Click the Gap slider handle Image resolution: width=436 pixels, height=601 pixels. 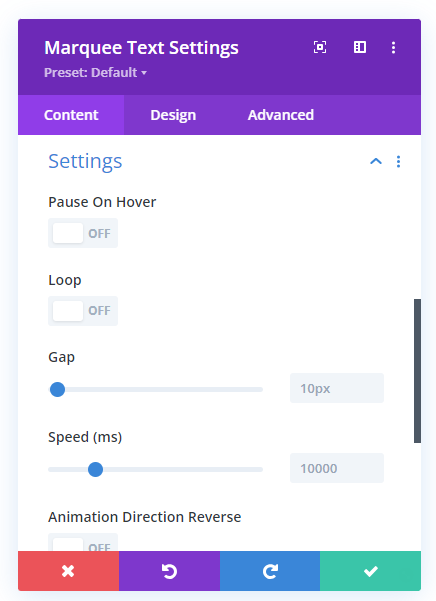[x=57, y=389]
